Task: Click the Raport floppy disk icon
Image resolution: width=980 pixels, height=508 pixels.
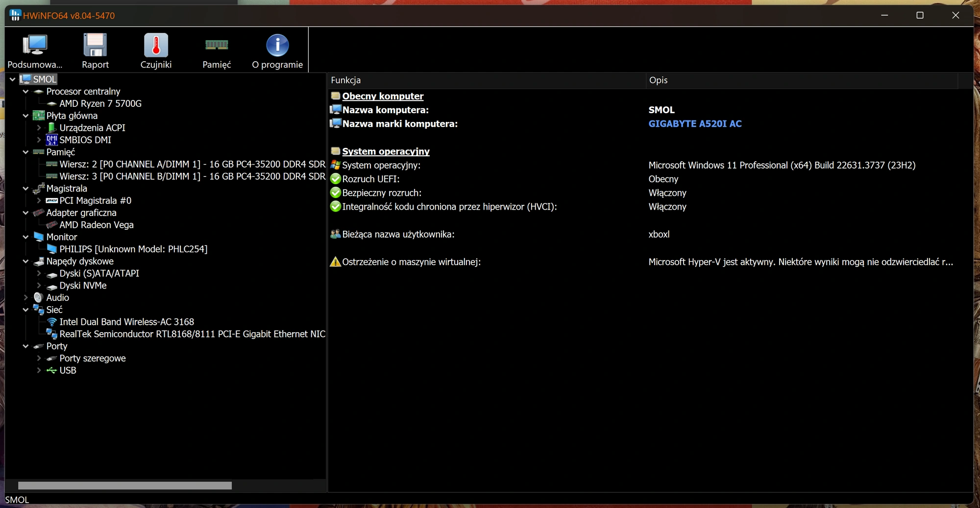Action: [95, 45]
